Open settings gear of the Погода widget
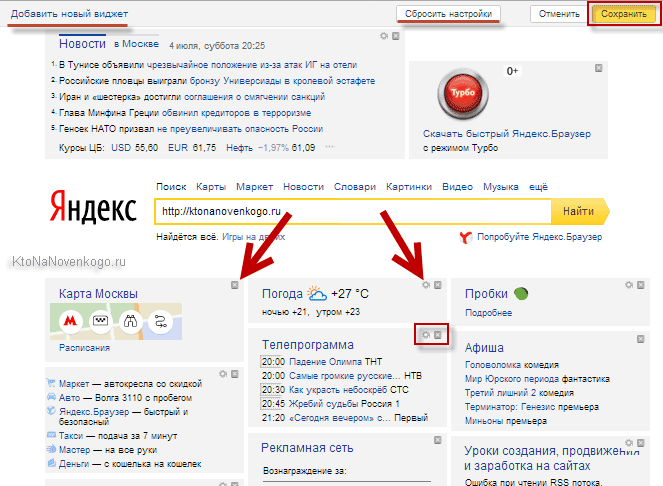The height and width of the screenshot is (486, 663). 426,285
